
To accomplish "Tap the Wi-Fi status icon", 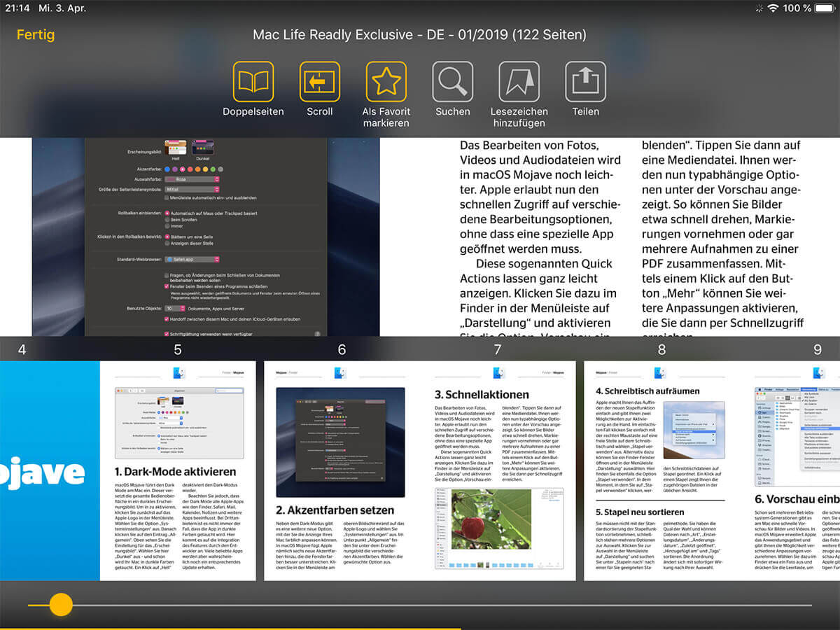I will (x=773, y=8).
